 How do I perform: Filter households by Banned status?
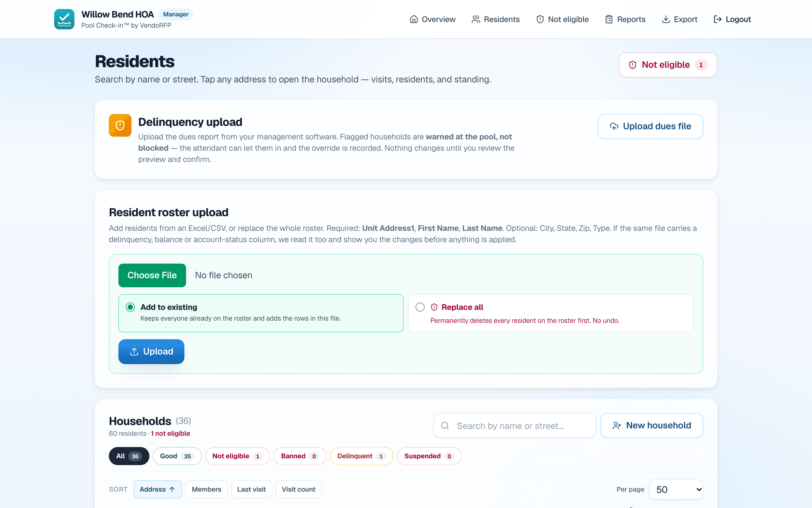click(x=300, y=456)
